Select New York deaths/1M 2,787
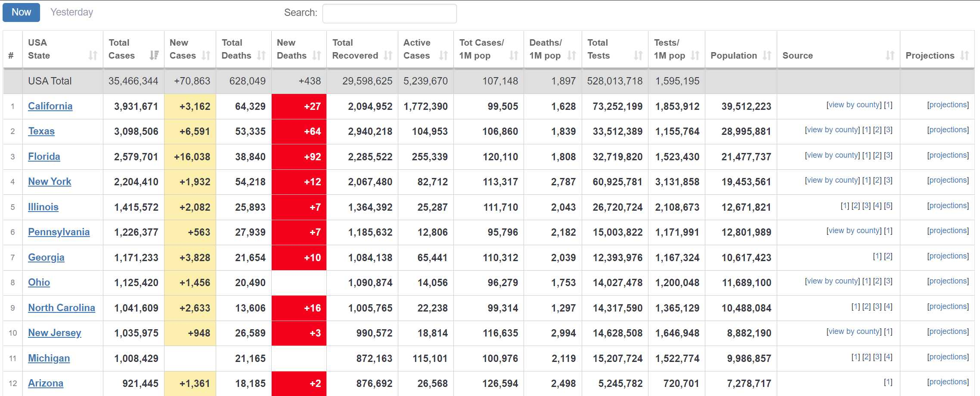The height and width of the screenshot is (396, 980). point(563,182)
